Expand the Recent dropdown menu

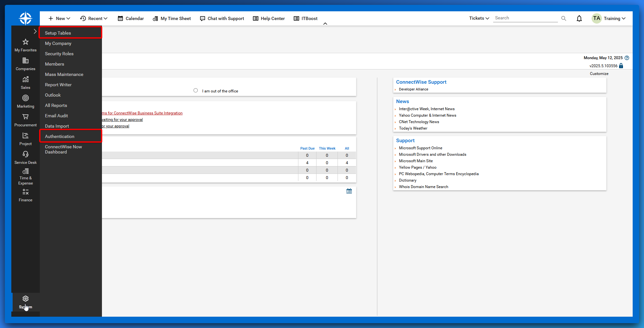pos(94,18)
